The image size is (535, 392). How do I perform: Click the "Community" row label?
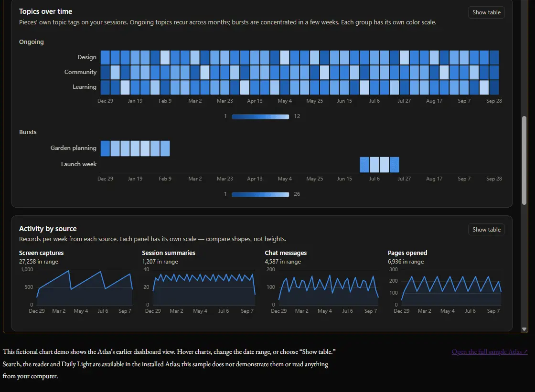tap(80, 72)
